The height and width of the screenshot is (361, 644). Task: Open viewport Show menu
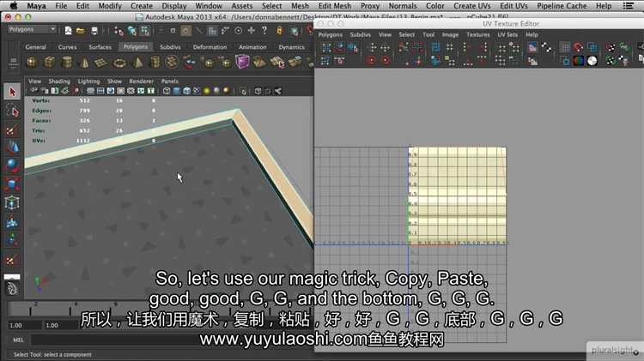pyautogui.click(x=114, y=81)
